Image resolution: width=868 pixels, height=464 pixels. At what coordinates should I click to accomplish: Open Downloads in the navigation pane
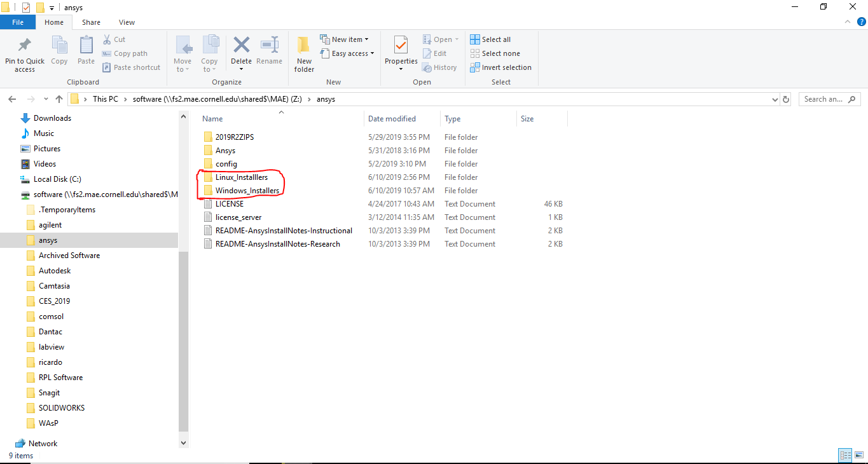52,118
